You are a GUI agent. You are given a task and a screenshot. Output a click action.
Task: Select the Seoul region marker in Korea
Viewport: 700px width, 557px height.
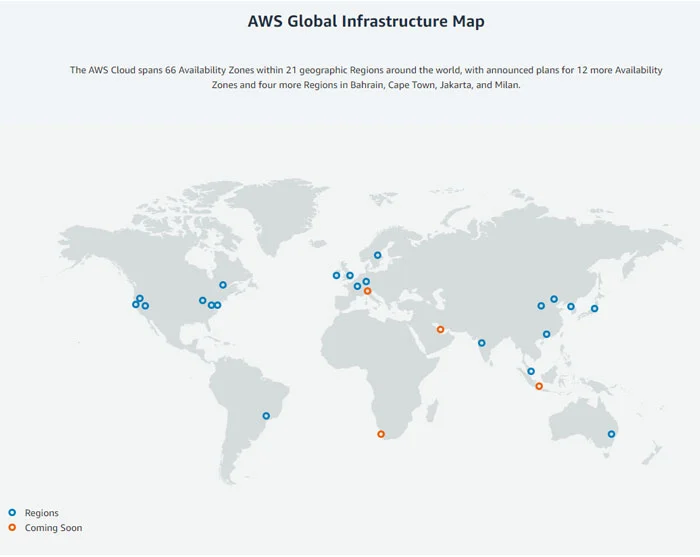coord(571,306)
